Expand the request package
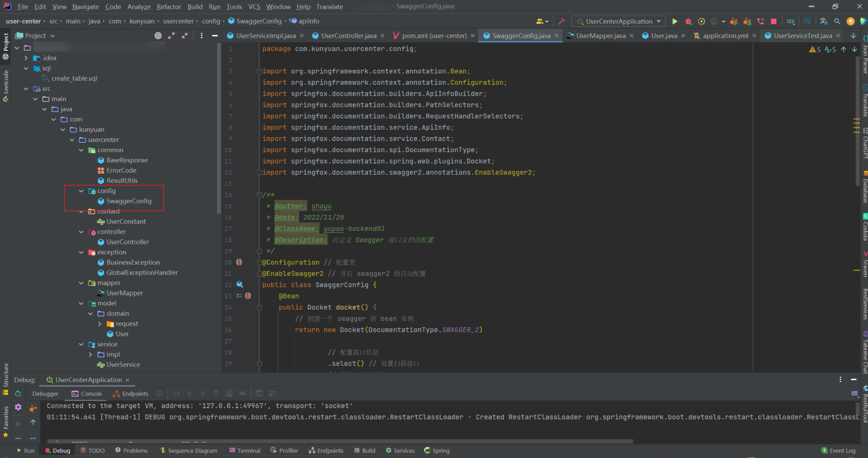The image size is (868, 458). pyautogui.click(x=100, y=324)
